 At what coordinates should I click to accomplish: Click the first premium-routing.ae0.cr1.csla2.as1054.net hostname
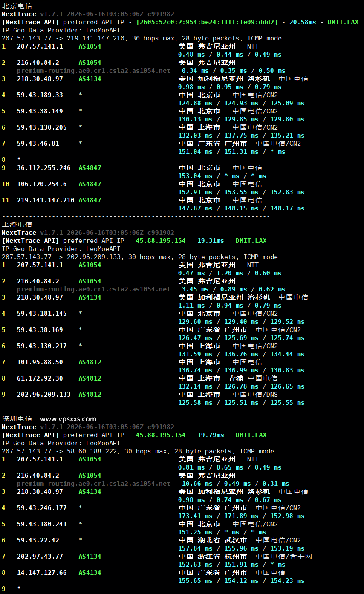tap(94, 71)
